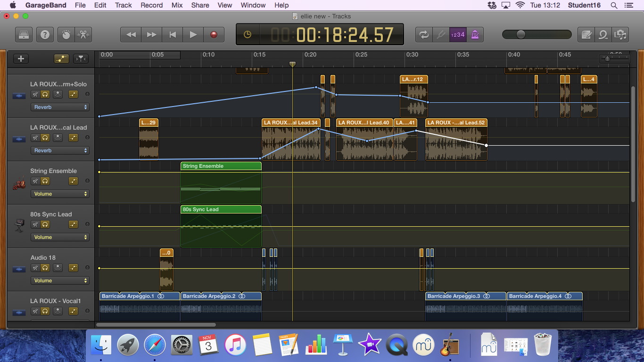Open iMovie from the Dock

pos(370,346)
